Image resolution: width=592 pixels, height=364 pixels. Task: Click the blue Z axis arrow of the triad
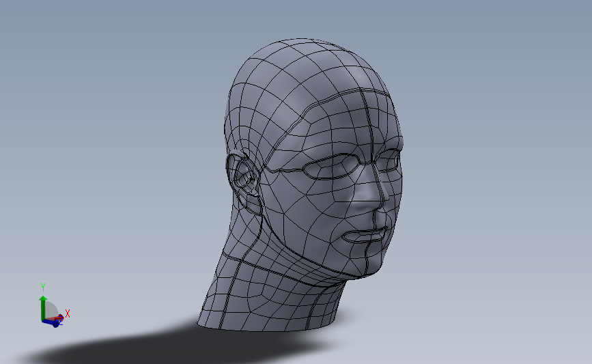[x=52, y=322]
